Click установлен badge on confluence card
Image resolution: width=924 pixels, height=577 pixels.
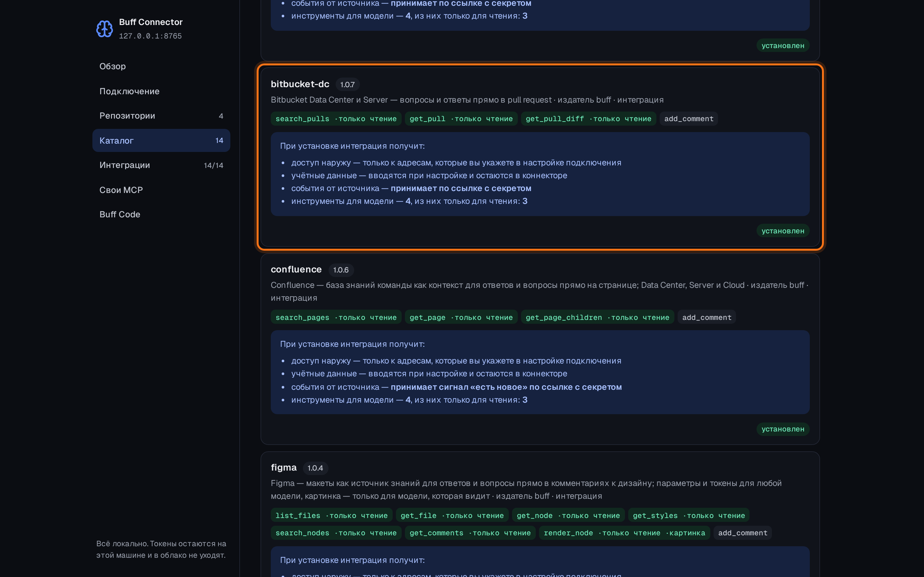coord(783,429)
